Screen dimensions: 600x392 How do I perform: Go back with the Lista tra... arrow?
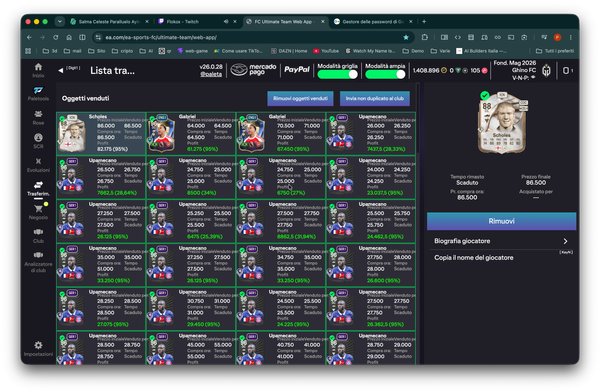coord(60,70)
